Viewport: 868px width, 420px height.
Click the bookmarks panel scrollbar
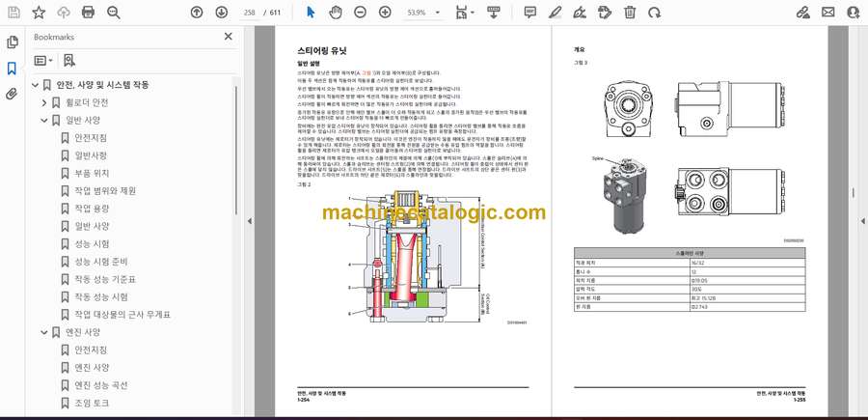236,150
